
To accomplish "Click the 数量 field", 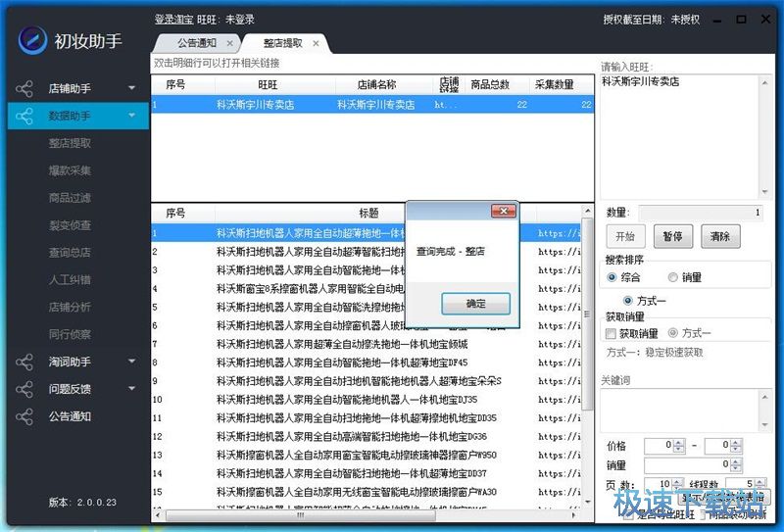I will point(700,213).
